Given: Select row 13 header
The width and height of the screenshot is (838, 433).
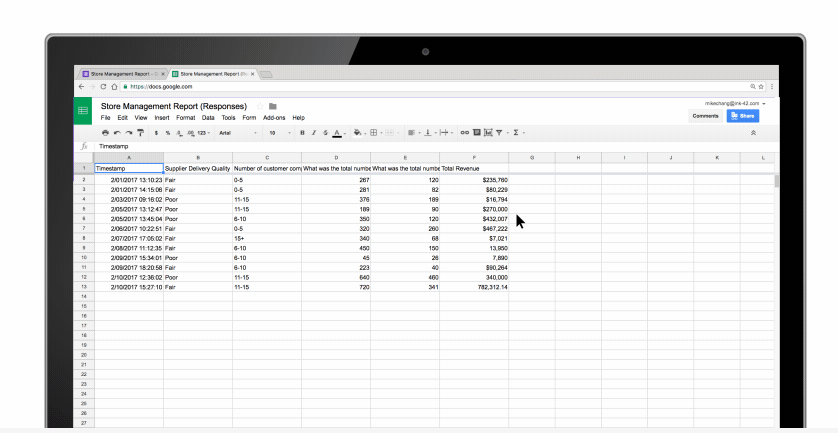Looking at the screenshot, I should (84, 287).
